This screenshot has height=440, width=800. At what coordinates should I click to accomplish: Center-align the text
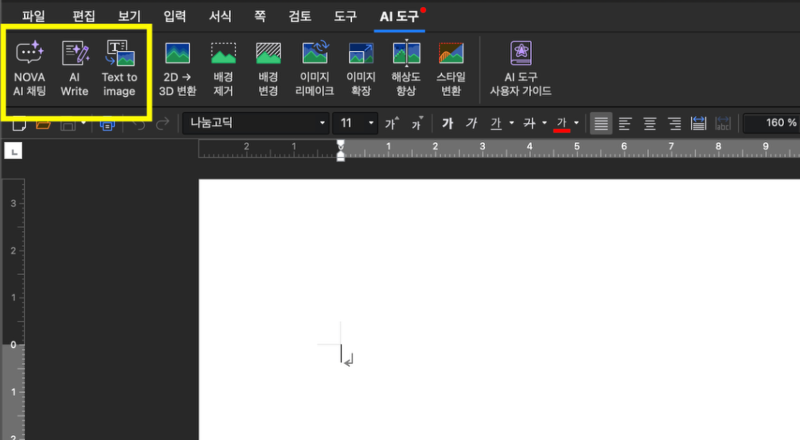pos(649,123)
